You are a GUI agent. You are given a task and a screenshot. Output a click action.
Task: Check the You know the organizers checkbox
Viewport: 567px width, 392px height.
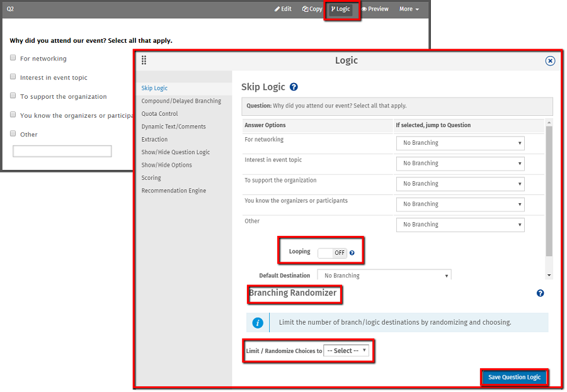(x=13, y=115)
